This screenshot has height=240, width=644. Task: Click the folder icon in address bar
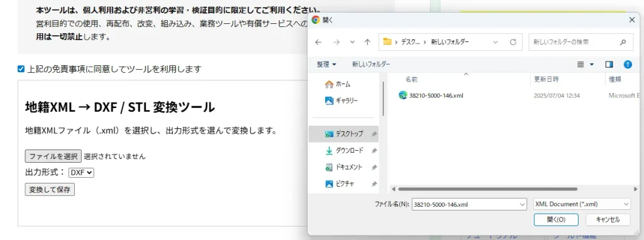(387, 41)
